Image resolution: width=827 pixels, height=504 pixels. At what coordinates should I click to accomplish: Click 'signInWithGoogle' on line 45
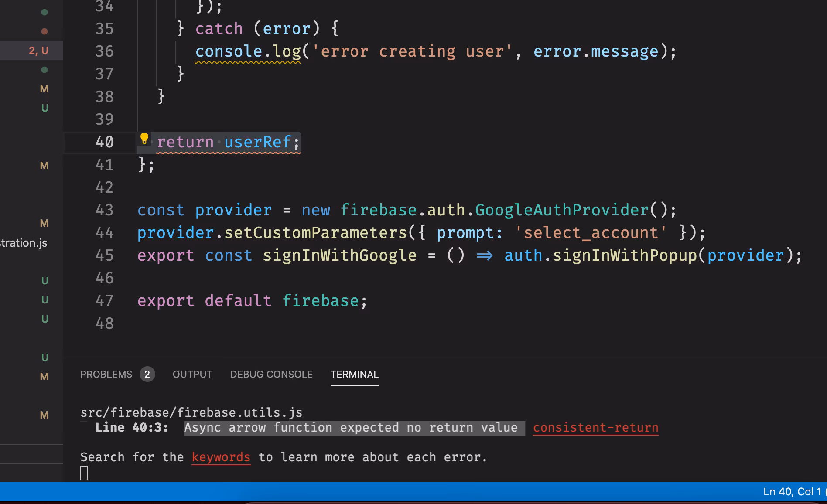click(340, 255)
